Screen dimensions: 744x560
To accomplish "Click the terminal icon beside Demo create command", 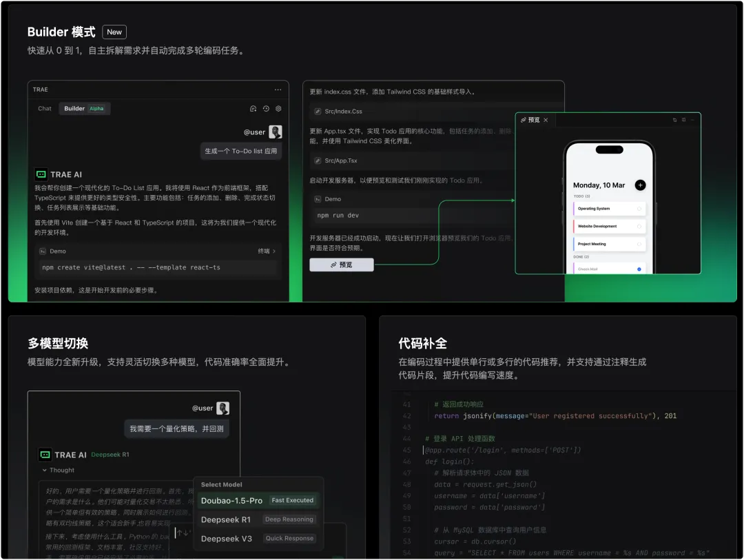I will click(x=43, y=251).
